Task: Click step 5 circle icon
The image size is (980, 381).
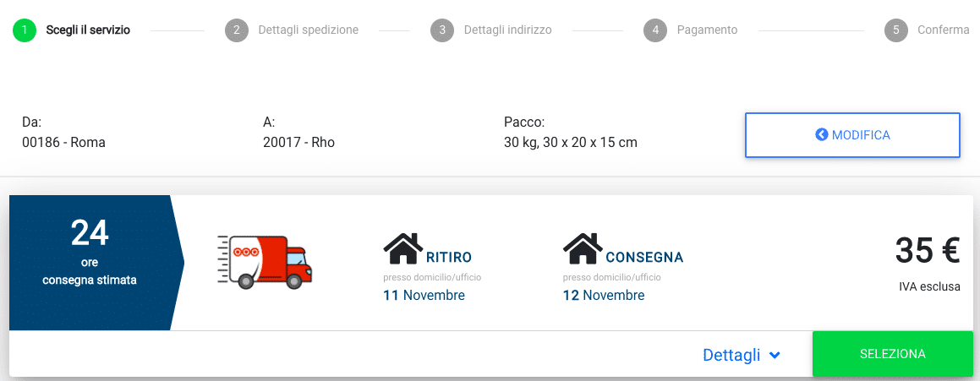Action: [x=895, y=30]
